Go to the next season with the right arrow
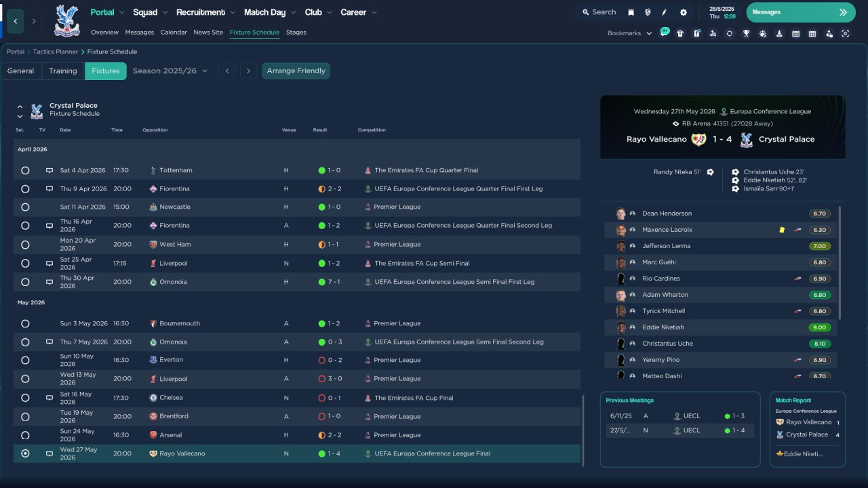 click(x=249, y=71)
